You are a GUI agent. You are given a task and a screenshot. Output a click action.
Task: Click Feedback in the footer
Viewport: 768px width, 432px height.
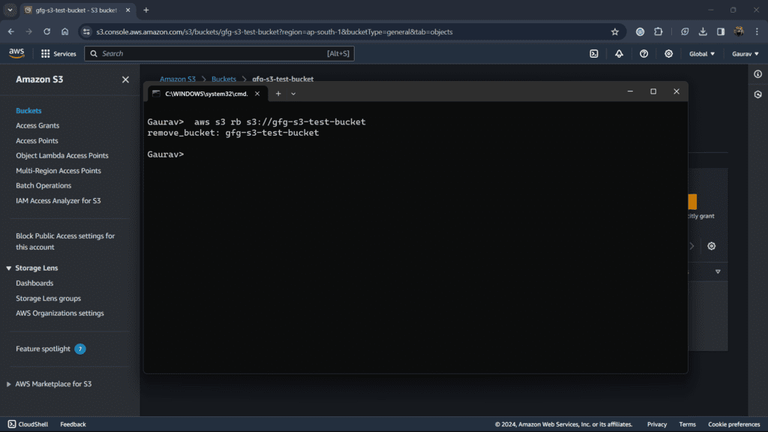[73, 424]
